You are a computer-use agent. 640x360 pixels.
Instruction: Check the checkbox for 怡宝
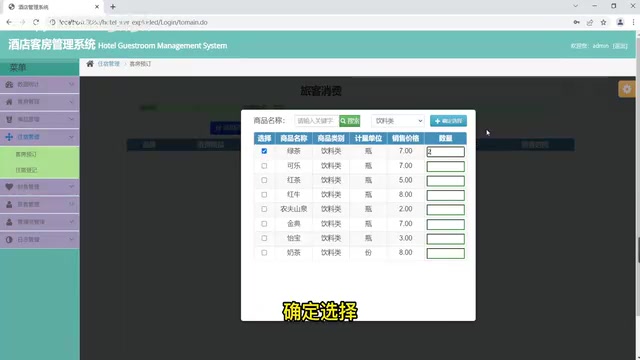[x=264, y=238]
